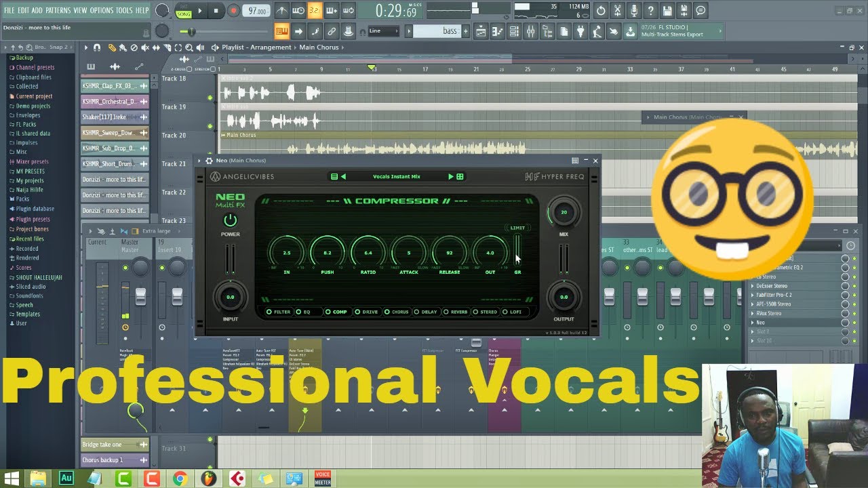The image size is (868, 488).
Task: Select the playlist magnet snap icon
Action: pyautogui.click(x=97, y=47)
